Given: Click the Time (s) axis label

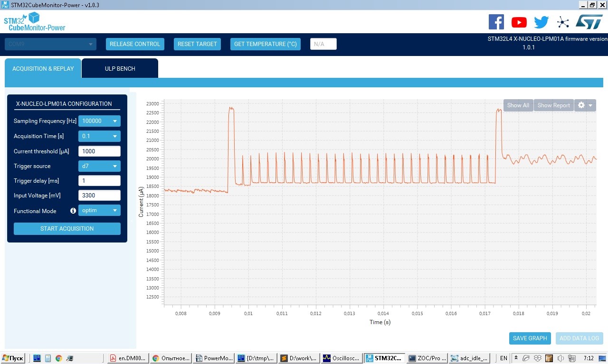Looking at the screenshot, I should (x=380, y=322).
